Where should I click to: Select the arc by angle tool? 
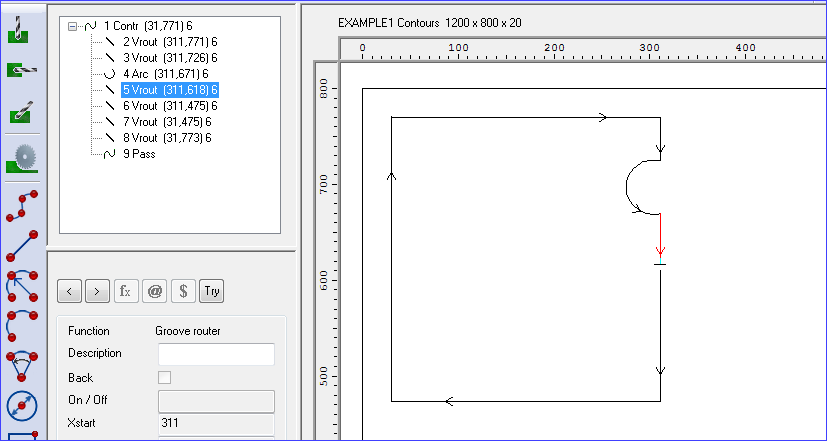point(22,366)
